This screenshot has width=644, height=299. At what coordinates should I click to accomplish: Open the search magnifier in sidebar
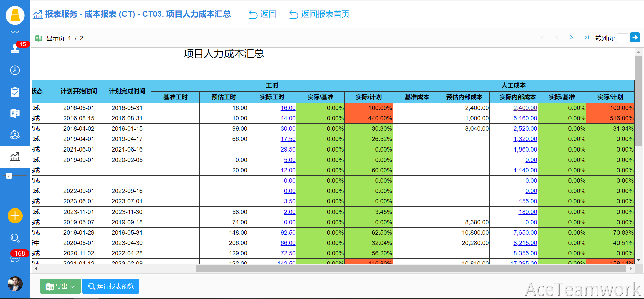point(15,238)
